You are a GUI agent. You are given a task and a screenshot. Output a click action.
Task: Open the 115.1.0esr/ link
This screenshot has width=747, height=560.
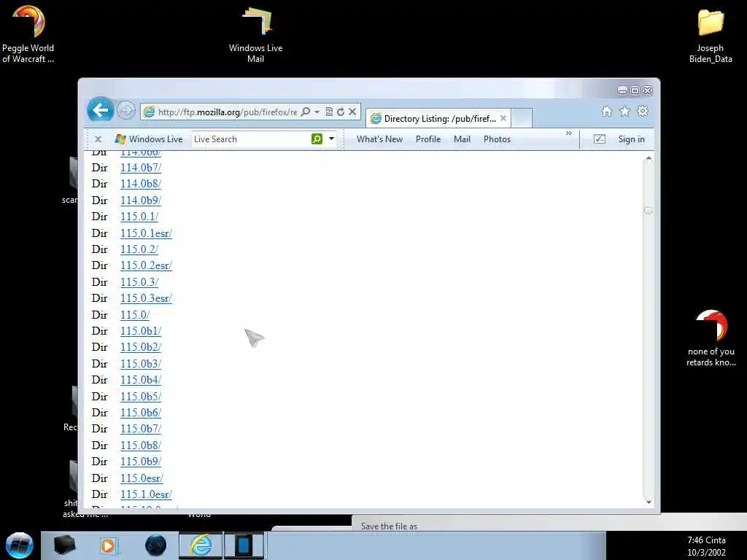pos(146,495)
